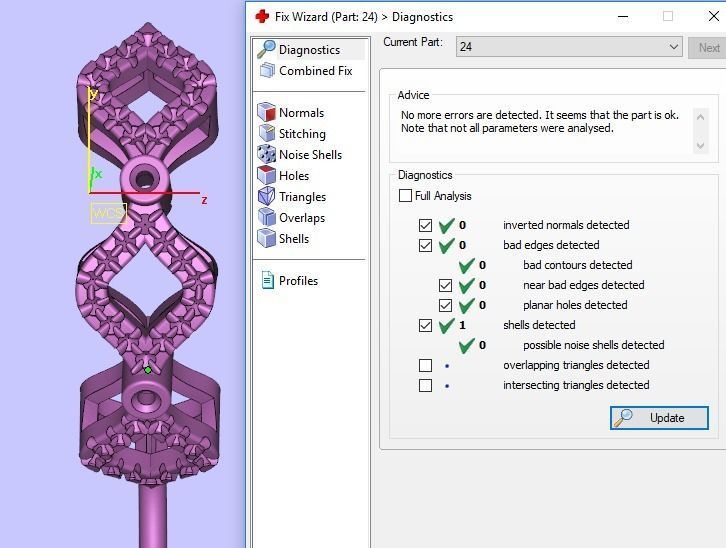
Task: Click the Advice scrollbar up arrow
Action: 701,117
